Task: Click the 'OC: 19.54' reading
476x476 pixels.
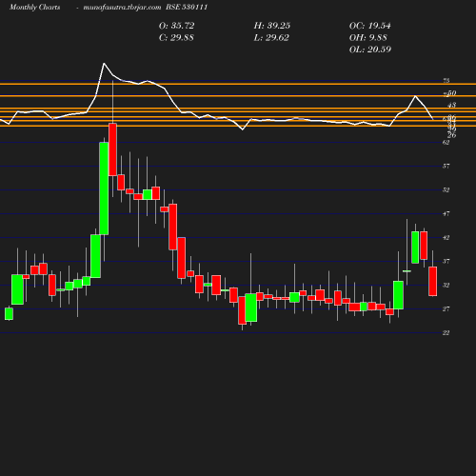Action: coord(370,26)
